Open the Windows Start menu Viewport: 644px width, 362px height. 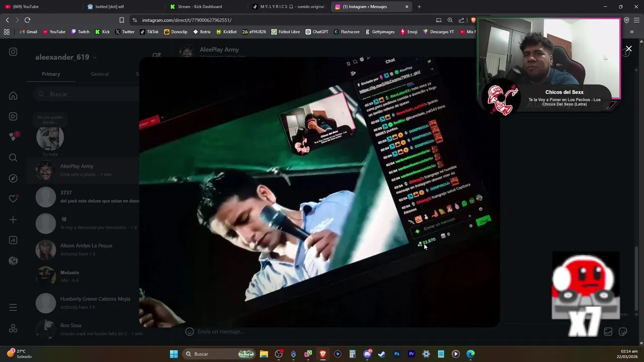coord(174,354)
